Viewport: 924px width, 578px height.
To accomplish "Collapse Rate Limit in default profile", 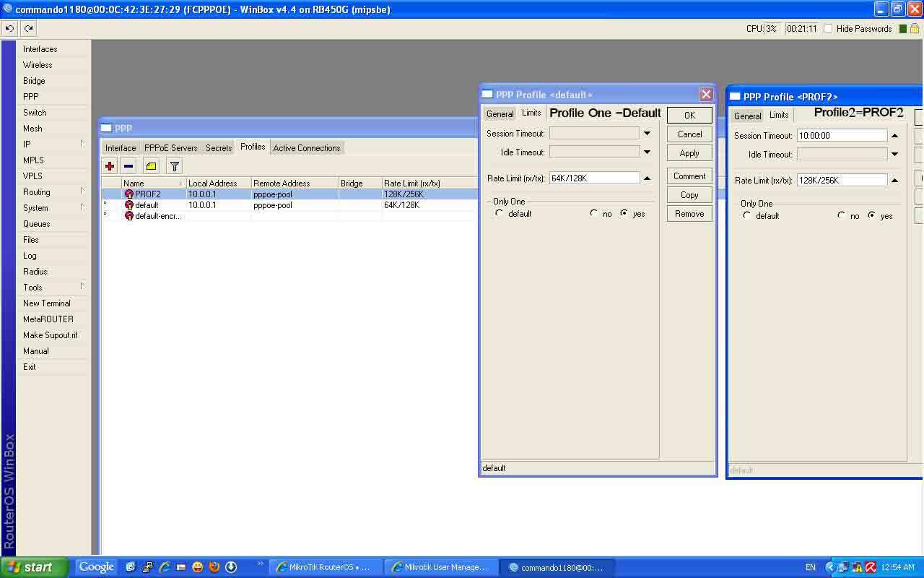I will [x=648, y=178].
